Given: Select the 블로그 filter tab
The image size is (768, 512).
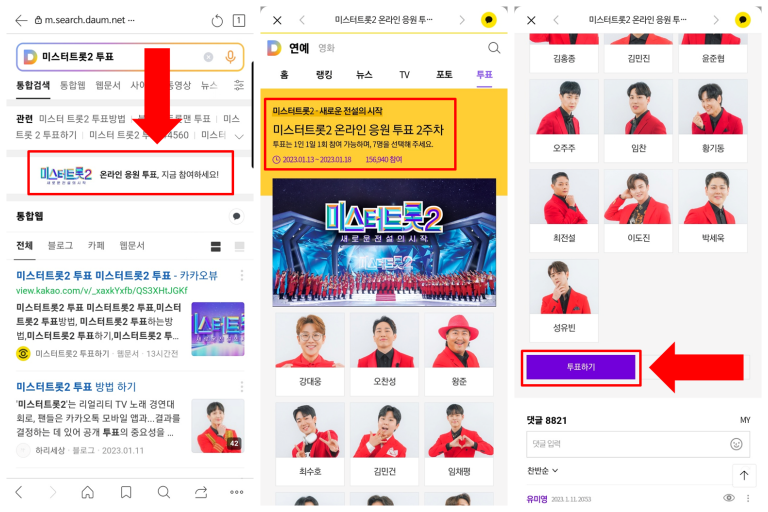Looking at the screenshot, I should click(60, 245).
